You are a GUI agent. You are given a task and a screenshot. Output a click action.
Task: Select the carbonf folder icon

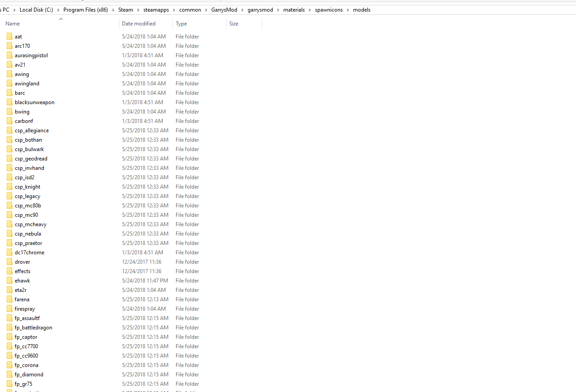point(10,121)
